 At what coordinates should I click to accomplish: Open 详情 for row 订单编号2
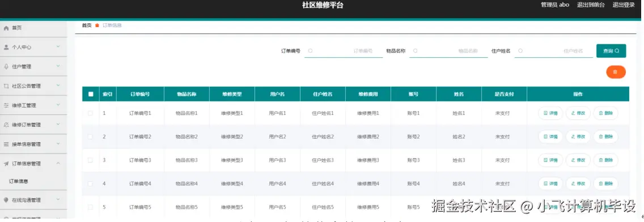pos(550,136)
